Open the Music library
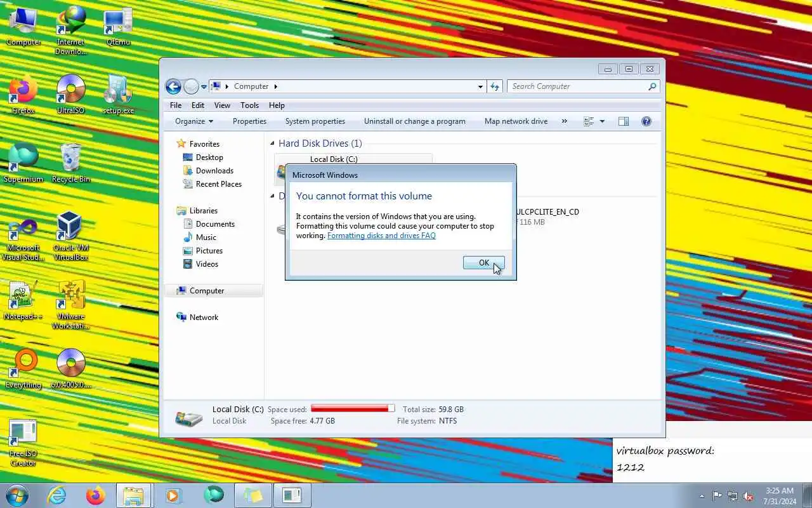Screen dimensions: 812x508 tap(200, 237)
